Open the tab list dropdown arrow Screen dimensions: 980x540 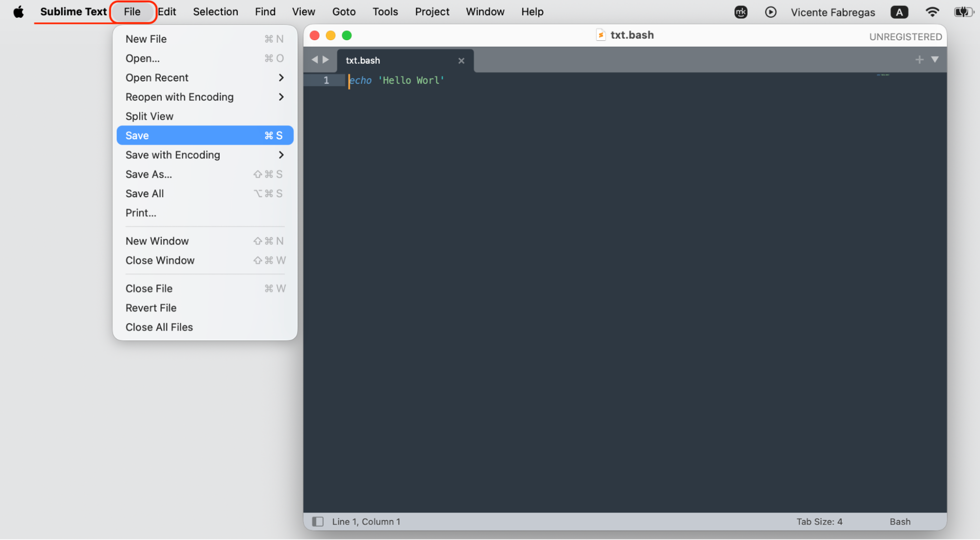tap(935, 59)
